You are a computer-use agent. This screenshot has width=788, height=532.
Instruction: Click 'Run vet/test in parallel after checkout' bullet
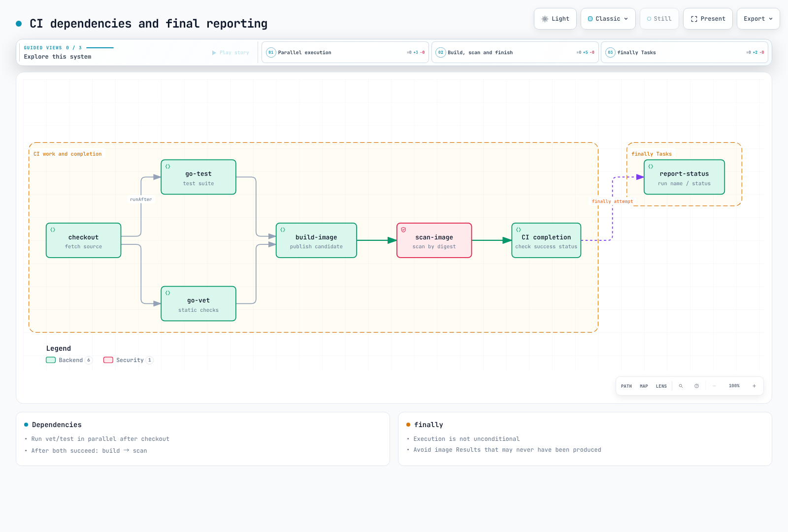(x=100, y=439)
